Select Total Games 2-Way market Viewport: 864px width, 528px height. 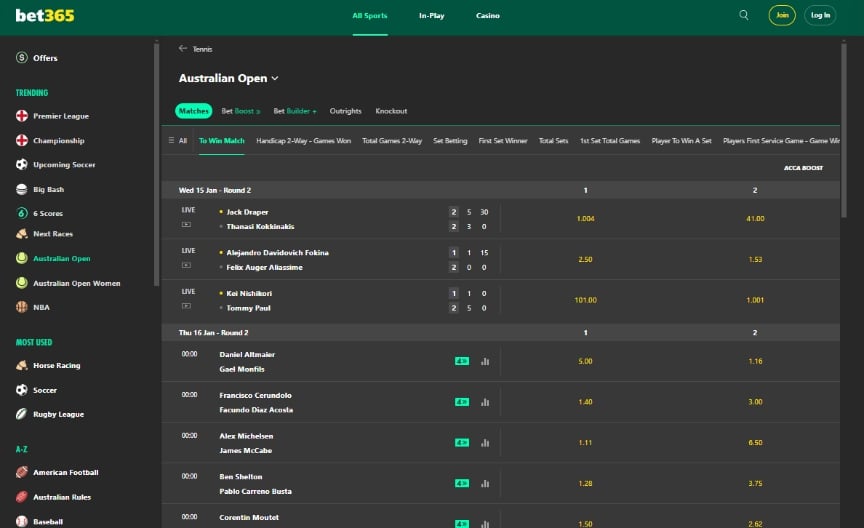tap(392, 141)
